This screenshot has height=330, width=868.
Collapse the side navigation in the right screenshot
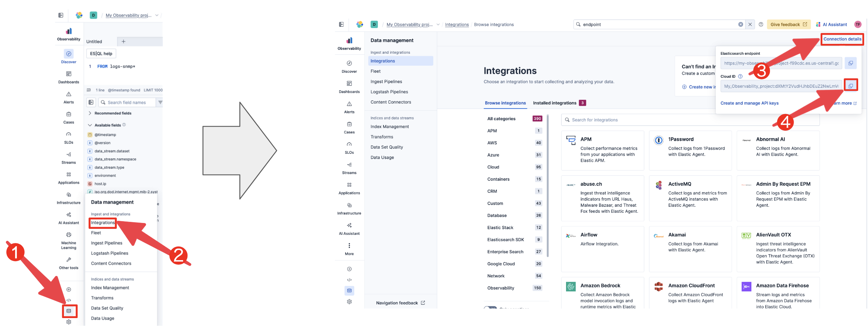(x=341, y=24)
